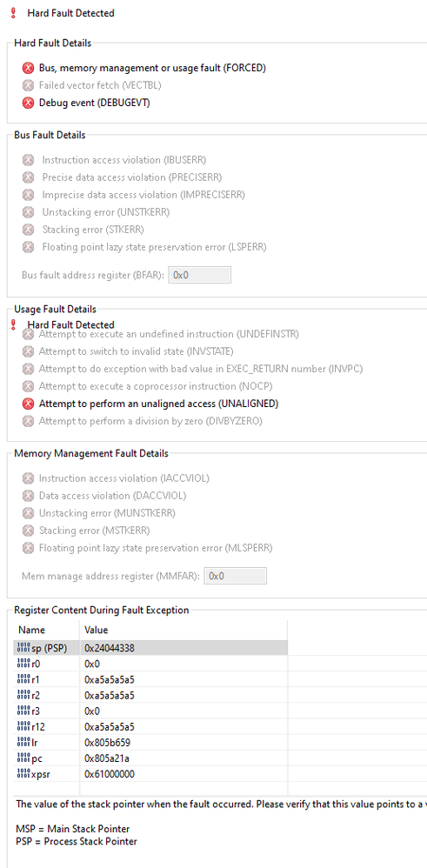The width and height of the screenshot is (427, 868).
Task: Select the r12 register row
Action: click(x=150, y=727)
